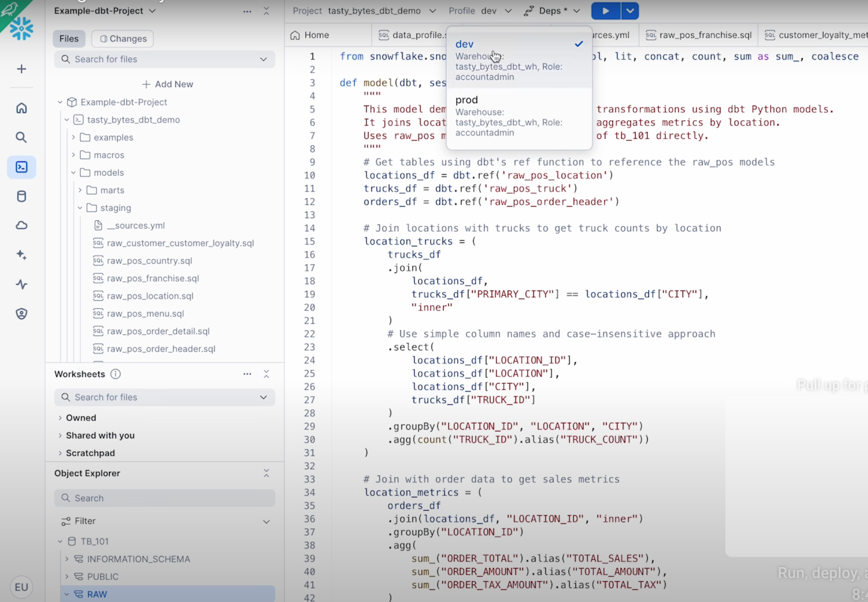This screenshot has width=868, height=602.
Task: Expand the macros folder
Action: (x=73, y=155)
